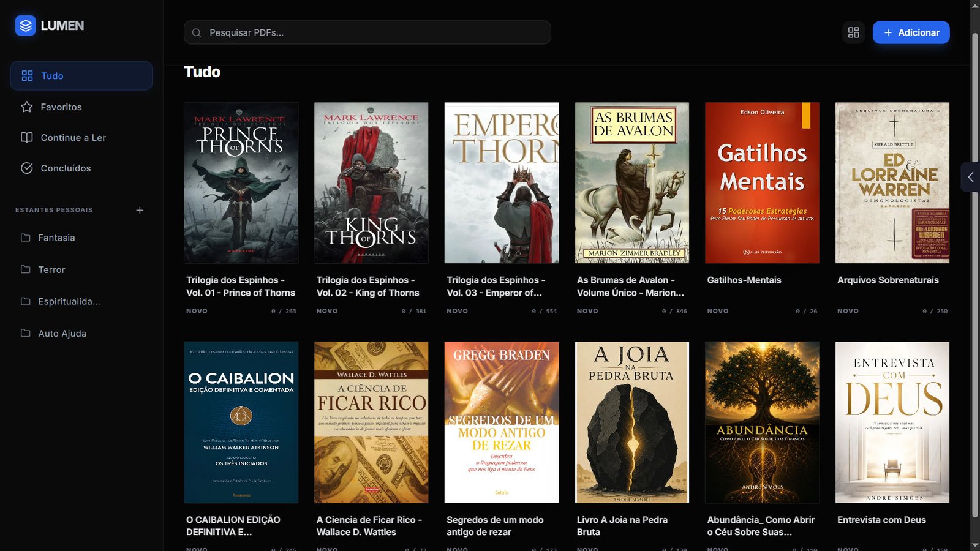Open the Abundância book cover
This screenshot has width=980, height=551.
click(762, 422)
